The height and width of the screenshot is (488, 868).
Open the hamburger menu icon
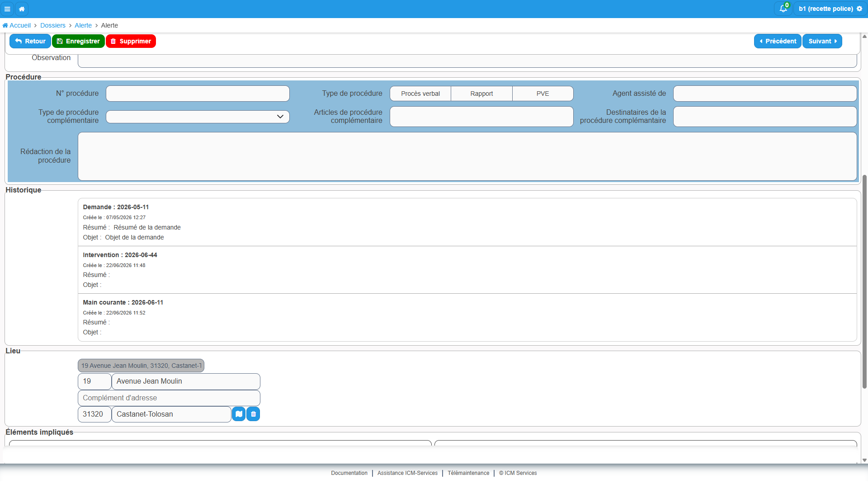(x=7, y=9)
